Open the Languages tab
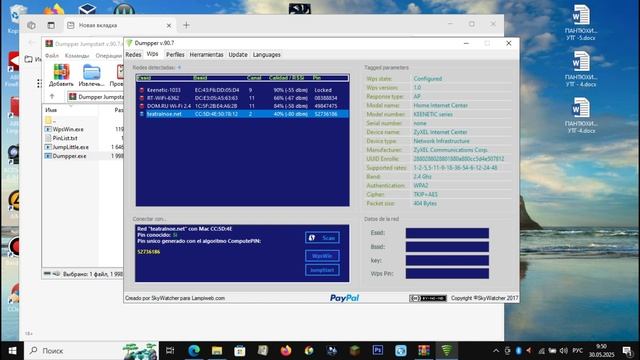640x360 pixels. coord(267,55)
